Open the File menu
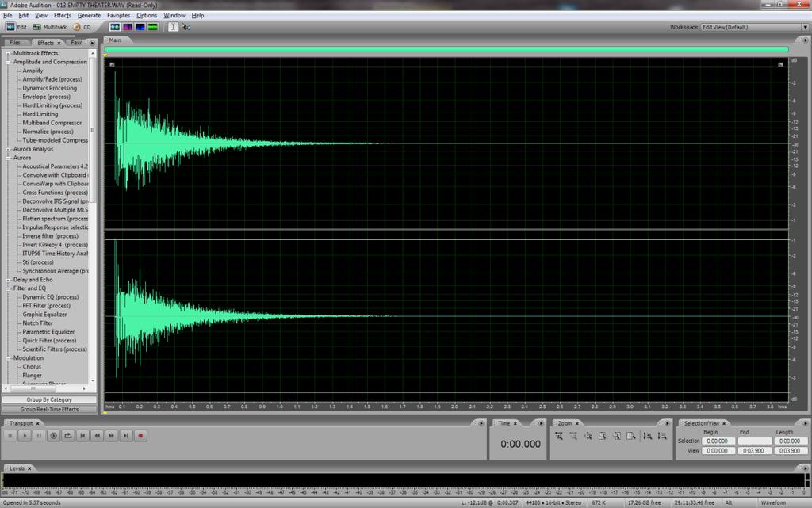The width and height of the screenshot is (812, 508). pyautogui.click(x=8, y=16)
